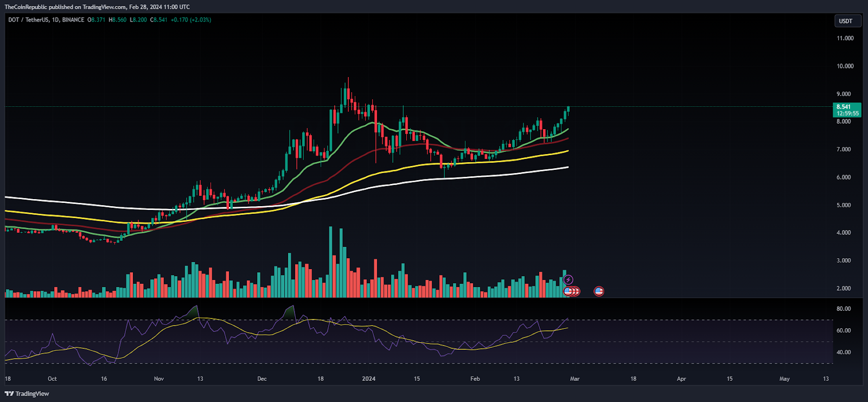Click the RSI 40.00 axis label
This screenshot has width=868, height=402.
click(x=844, y=352)
